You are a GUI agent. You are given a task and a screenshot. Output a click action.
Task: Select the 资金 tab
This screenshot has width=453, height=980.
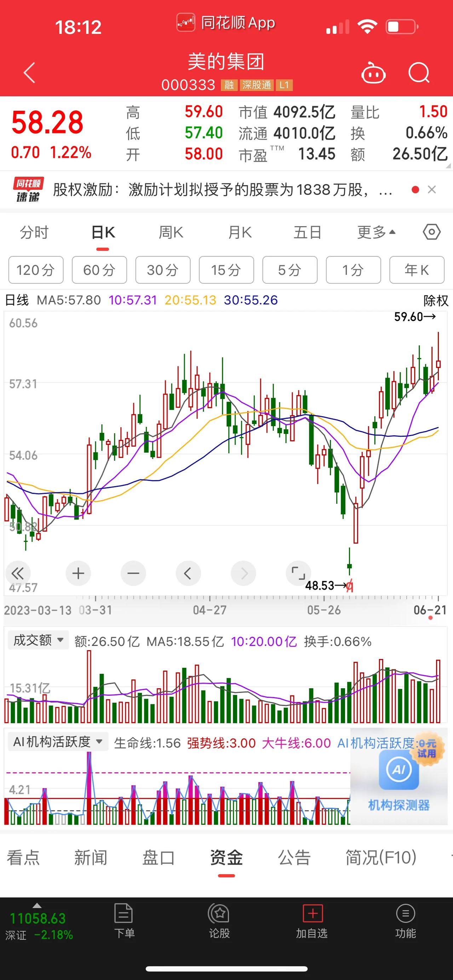(x=226, y=858)
